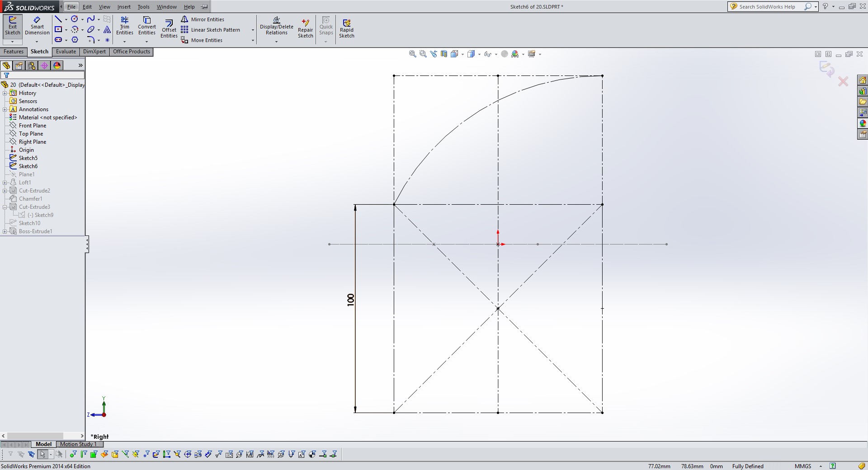Click Repair Sketch tool
The height and width of the screenshot is (470, 868).
click(x=306, y=28)
